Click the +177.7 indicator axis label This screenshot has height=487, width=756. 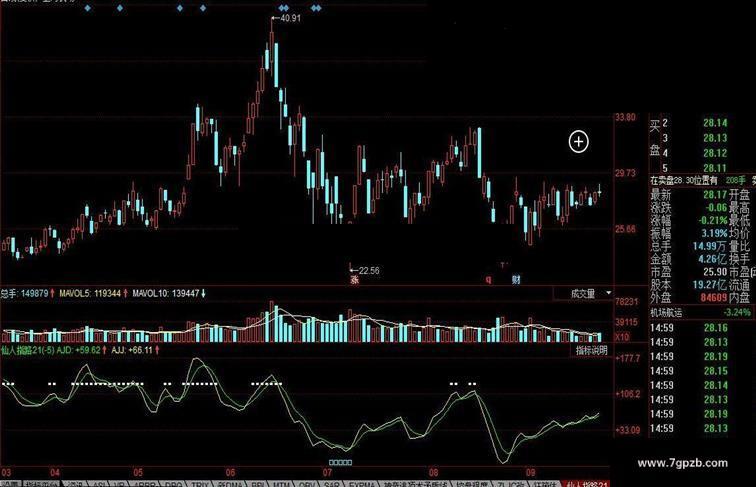click(x=627, y=358)
